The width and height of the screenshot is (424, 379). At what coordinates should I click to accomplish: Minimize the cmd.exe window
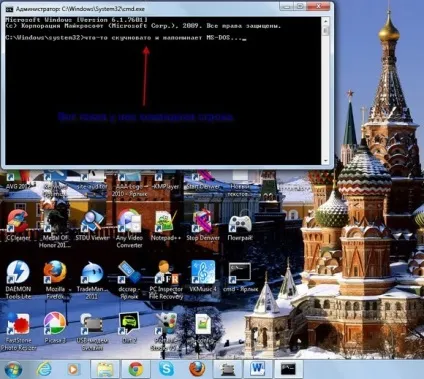[287, 6]
